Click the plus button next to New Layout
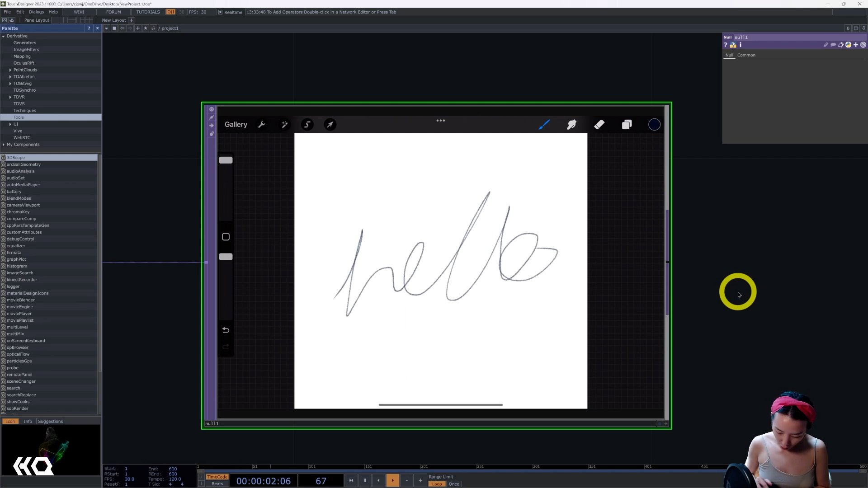This screenshot has width=868, height=488. [132, 20]
